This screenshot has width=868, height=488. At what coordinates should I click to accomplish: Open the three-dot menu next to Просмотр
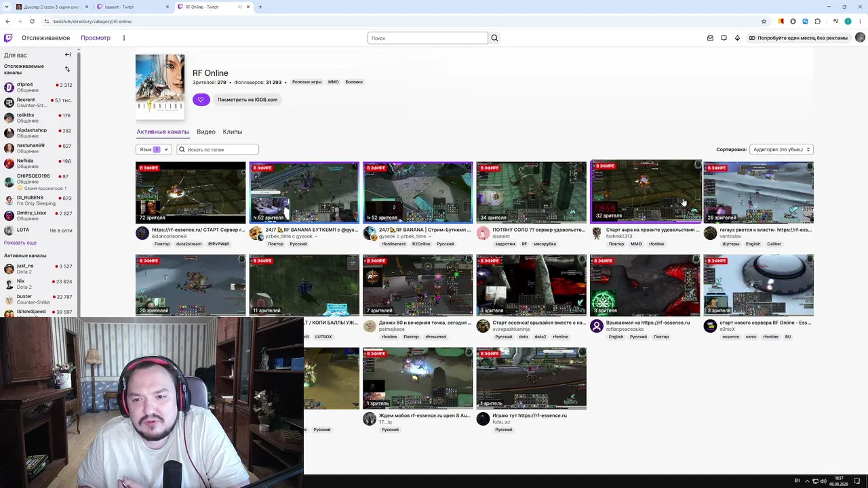(124, 38)
